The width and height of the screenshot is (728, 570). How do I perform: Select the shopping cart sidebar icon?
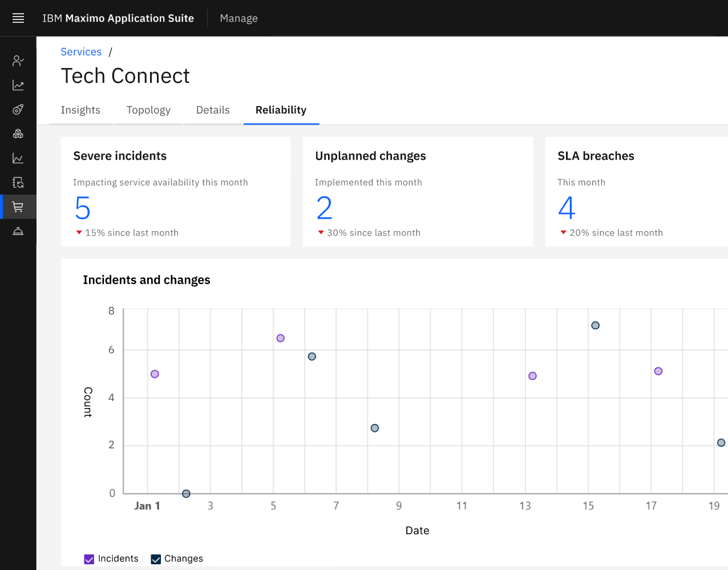18,207
